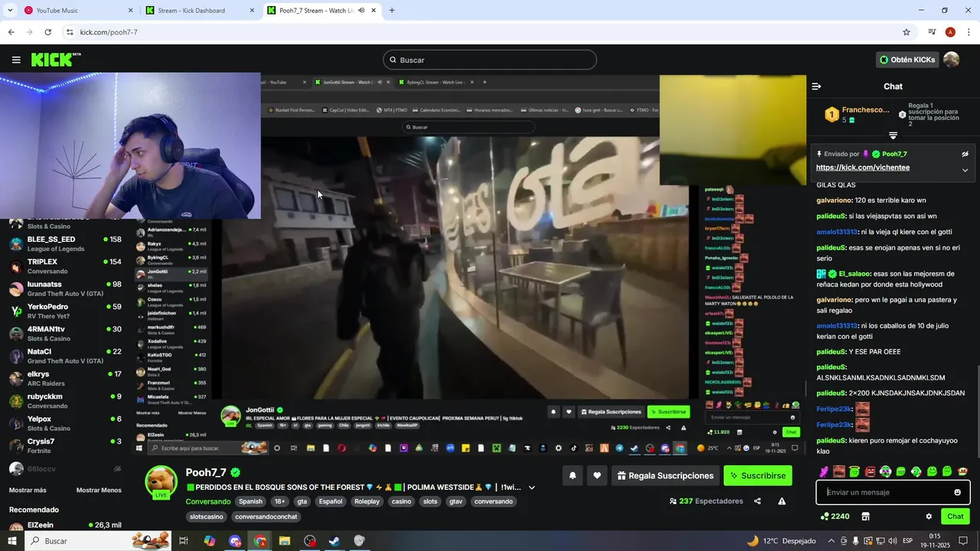Viewport: 980px width, 551px height.
Task: Click Pooh7_7 channel avatar
Action: click(x=162, y=482)
